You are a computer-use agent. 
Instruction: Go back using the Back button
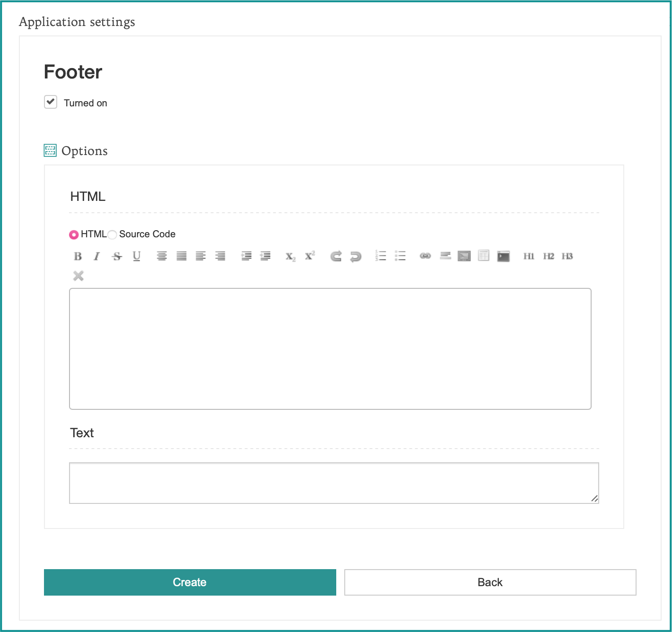(490, 582)
